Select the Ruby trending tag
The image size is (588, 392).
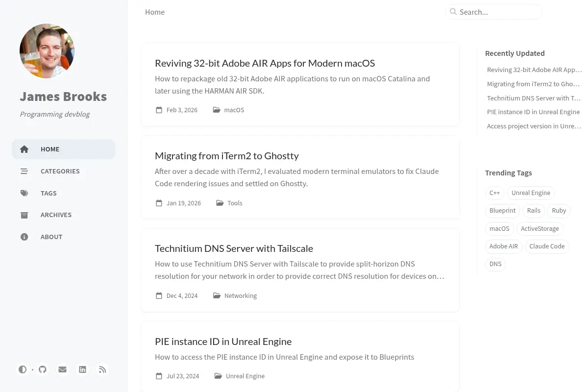(x=559, y=210)
